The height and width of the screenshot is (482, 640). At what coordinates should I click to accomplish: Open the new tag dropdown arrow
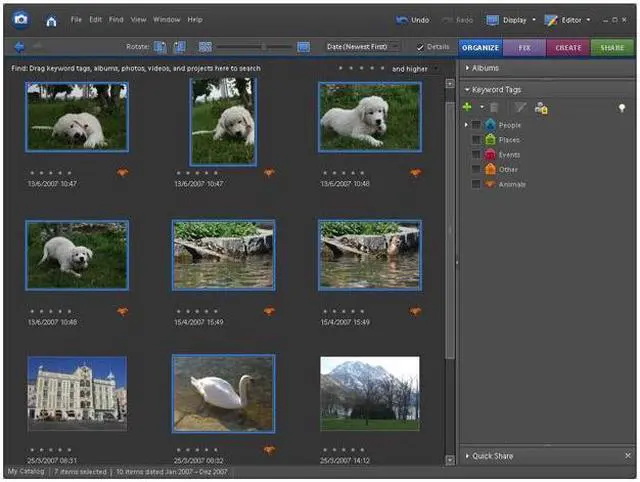(x=482, y=107)
